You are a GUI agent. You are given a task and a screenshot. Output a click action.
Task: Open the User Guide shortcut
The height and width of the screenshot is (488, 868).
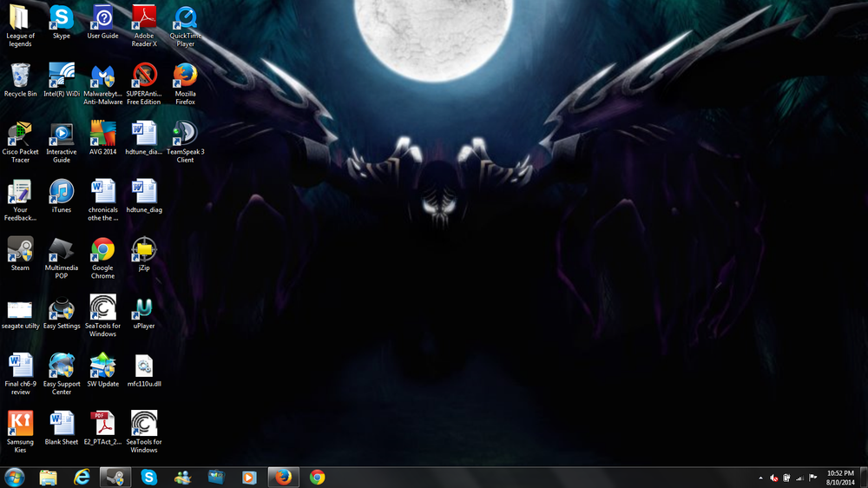[102, 23]
